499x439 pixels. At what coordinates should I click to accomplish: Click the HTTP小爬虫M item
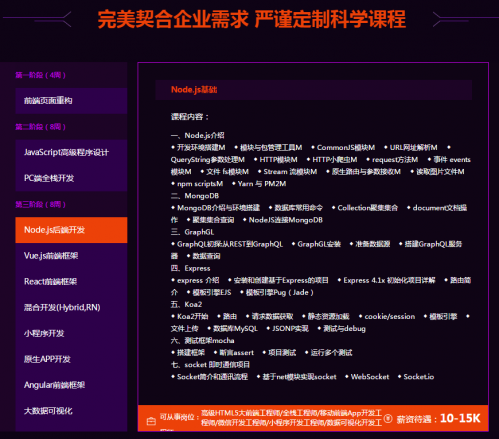(335, 160)
